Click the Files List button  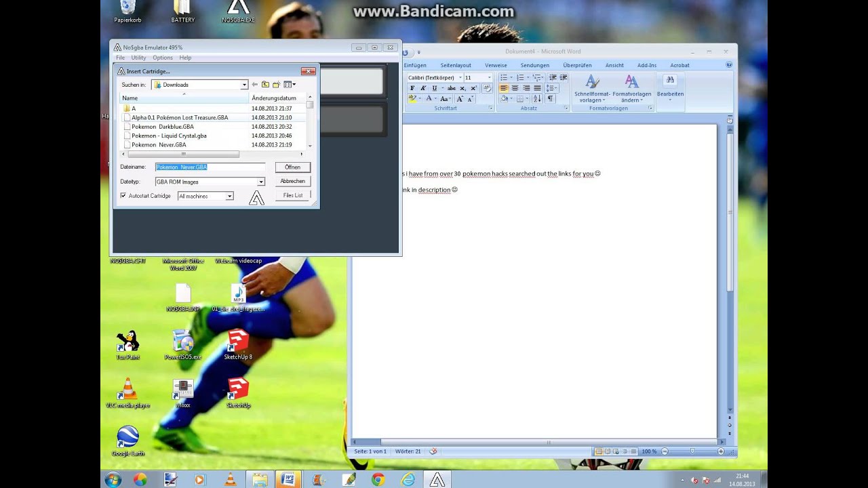click(292, 195)
